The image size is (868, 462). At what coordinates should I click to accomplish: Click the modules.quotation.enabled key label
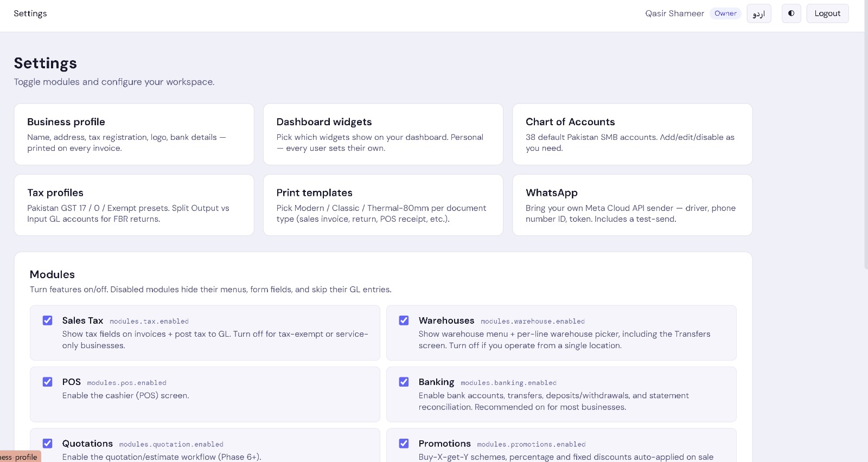[171, 445]
